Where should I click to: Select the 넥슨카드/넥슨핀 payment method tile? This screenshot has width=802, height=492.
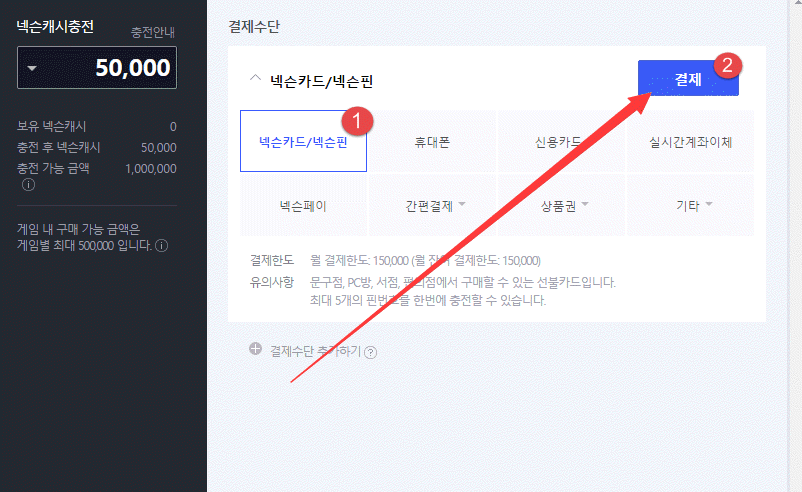(303, 141)
